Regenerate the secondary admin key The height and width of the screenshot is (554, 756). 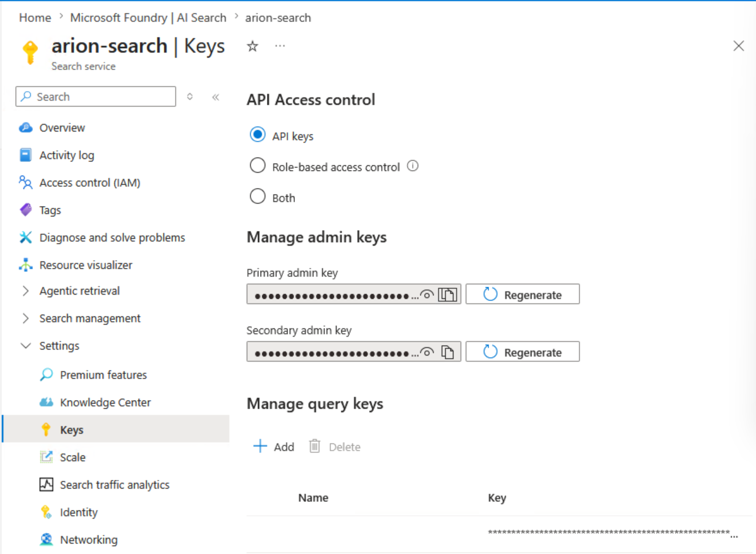tap(522, 351)
